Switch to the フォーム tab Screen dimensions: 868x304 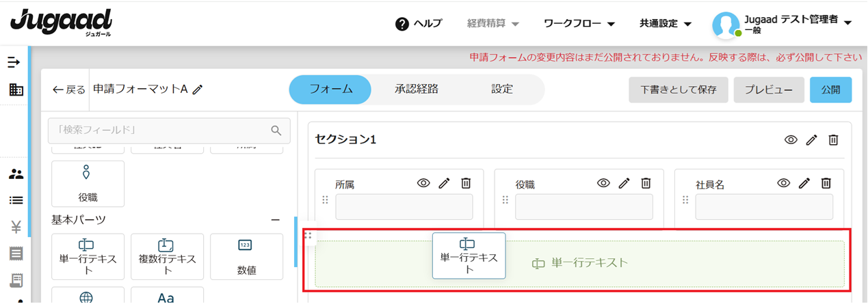pos(330,89)
